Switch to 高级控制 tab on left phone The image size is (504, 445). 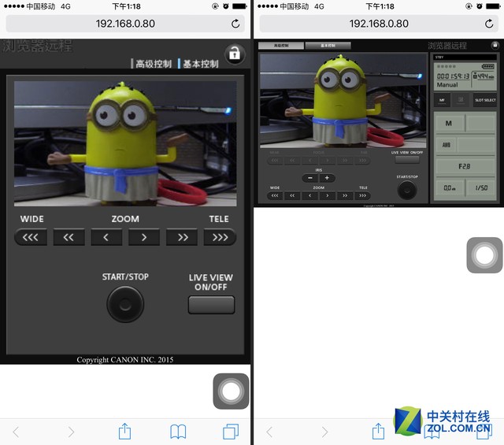pos(154,64)
